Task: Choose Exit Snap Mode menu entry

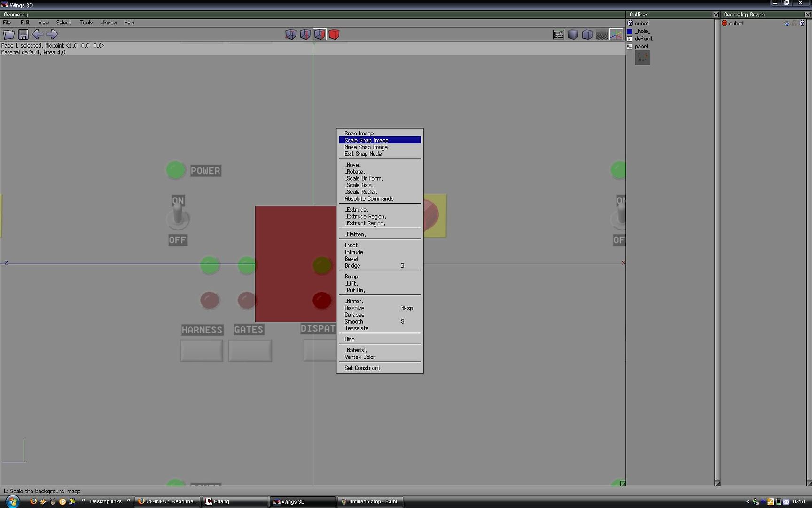Action: (380, 154)
